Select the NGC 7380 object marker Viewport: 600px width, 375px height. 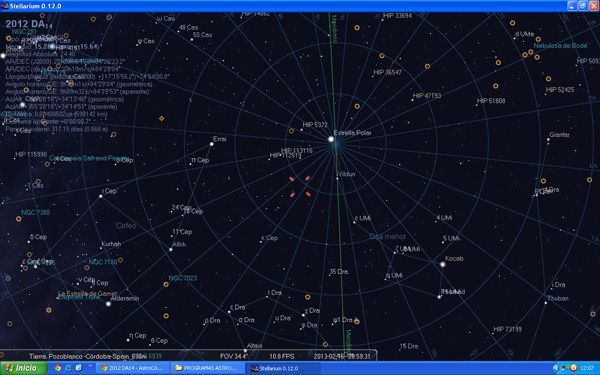pos(18,219)
